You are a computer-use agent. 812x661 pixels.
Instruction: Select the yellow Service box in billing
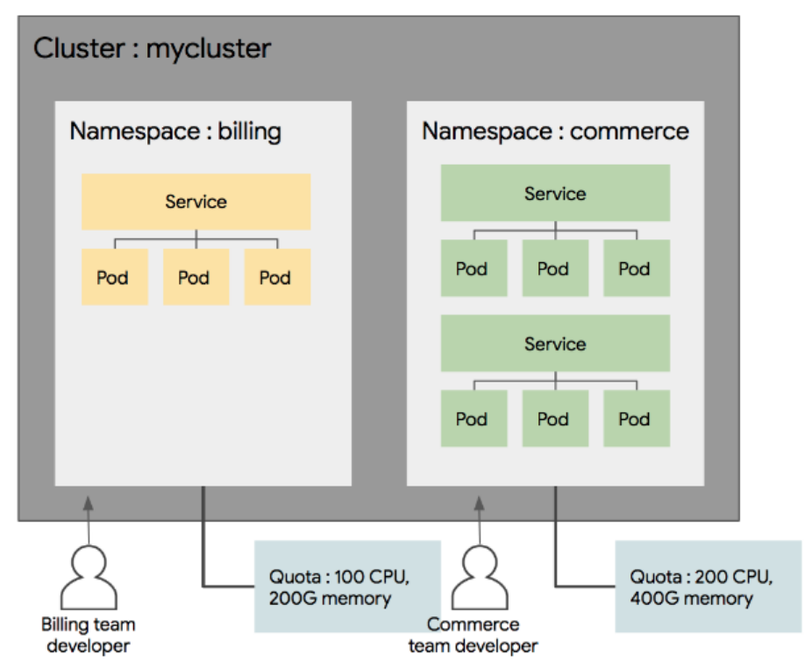[196, 202]
